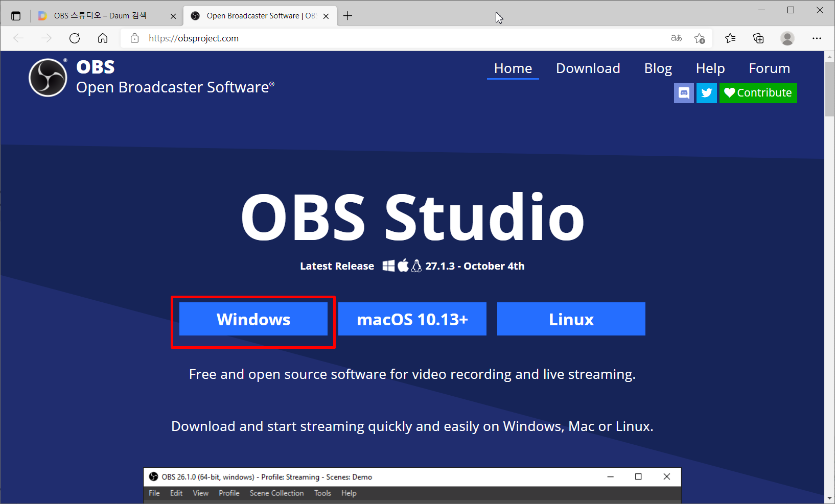The height and width of the screenshot is (504, 835).
Task: Maximize the browser window
Action: (791, 10)
